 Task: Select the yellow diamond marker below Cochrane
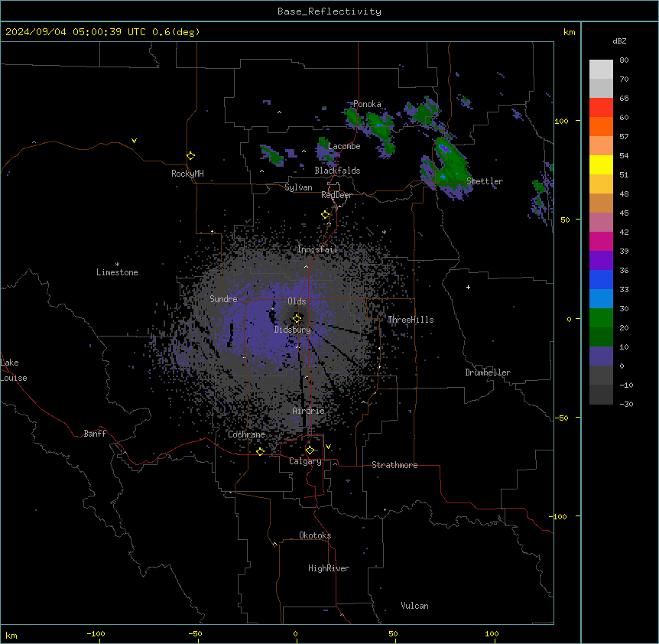point(260,451)
